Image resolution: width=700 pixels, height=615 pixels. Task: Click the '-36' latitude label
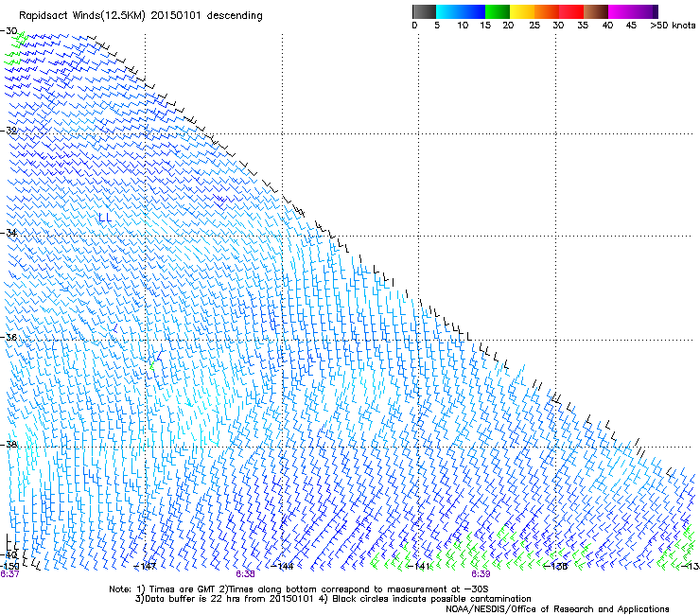tap(9, 337)
